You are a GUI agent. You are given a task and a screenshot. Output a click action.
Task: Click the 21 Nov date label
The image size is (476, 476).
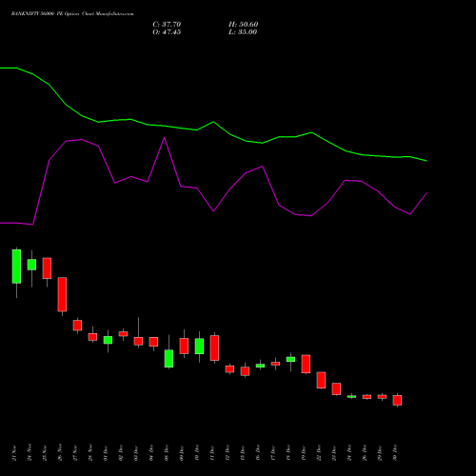click(x=14, y=453)
